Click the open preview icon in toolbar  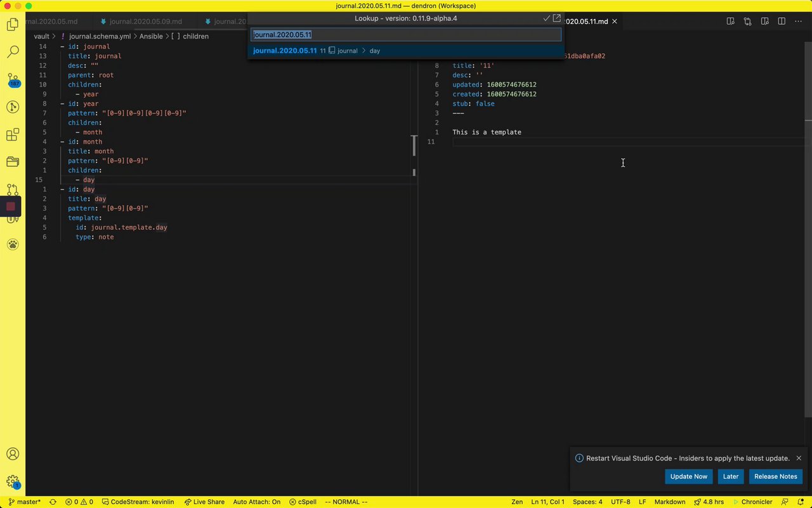tap(765, 22)
